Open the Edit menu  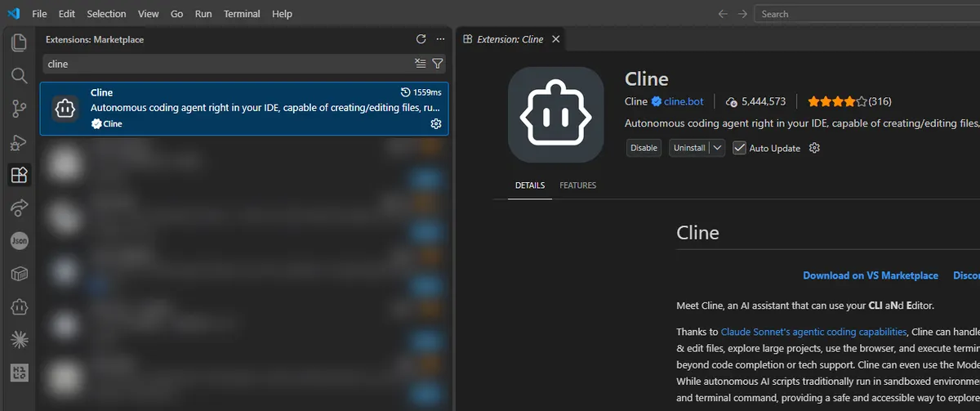coord(67,14)
